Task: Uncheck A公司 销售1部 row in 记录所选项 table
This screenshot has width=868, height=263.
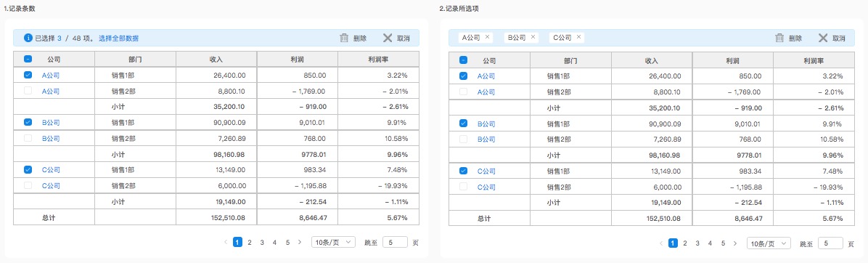Action: coord(463,76)
